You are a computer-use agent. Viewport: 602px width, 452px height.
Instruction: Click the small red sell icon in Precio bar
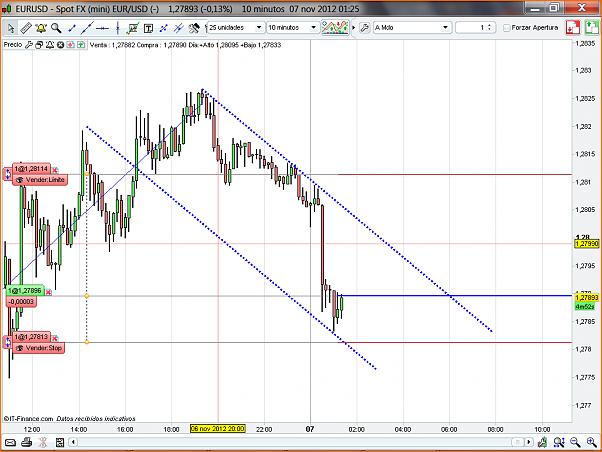(x=70, y=45)
